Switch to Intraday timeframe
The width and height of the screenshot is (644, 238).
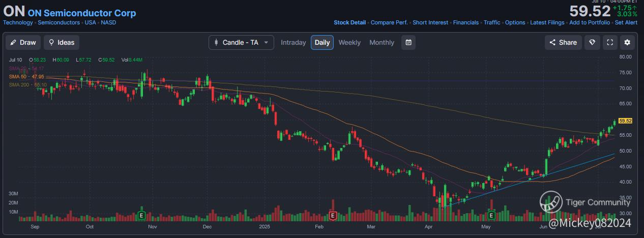click(x=294, y=42)
